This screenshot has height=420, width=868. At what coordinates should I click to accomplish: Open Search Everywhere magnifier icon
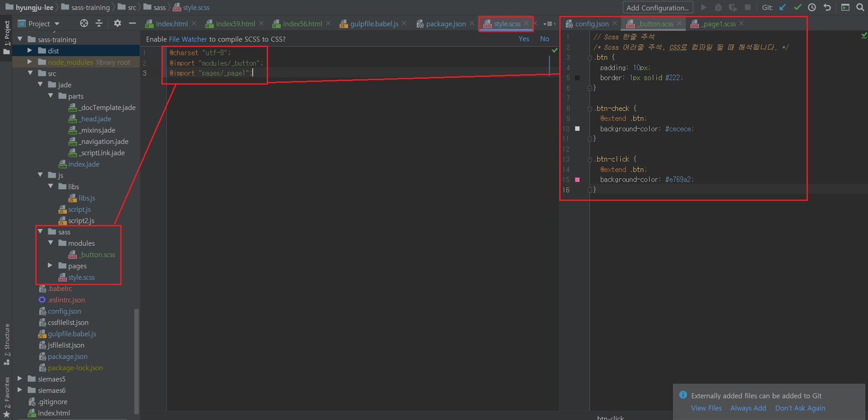coord(860,7)
